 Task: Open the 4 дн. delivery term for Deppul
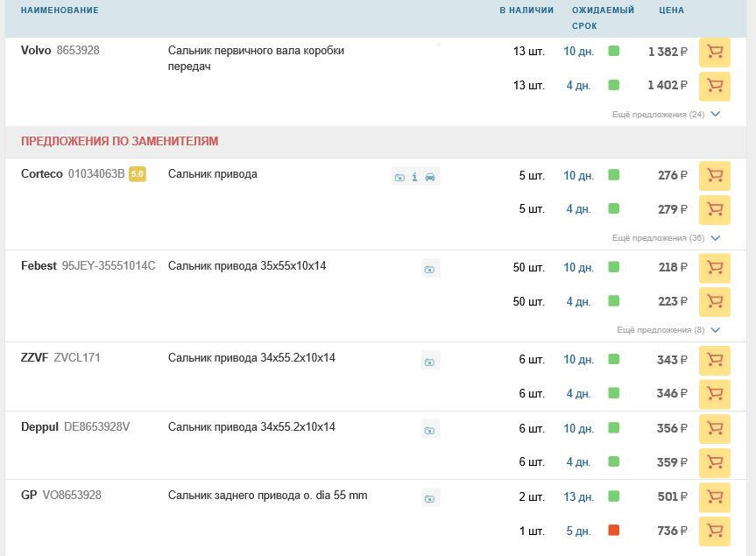pyautogui.click(x=578, y=462)
